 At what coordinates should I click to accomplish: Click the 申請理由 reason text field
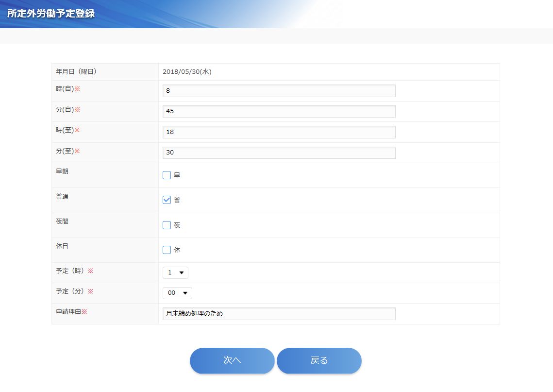click(279, 314)
